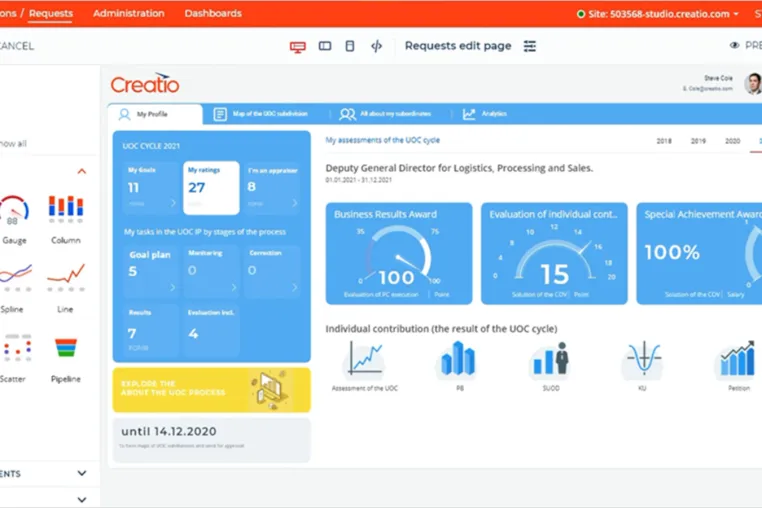Click the Individual contribution heading
The width and height of the screenshot is (762, 508).
coord(441,329)
